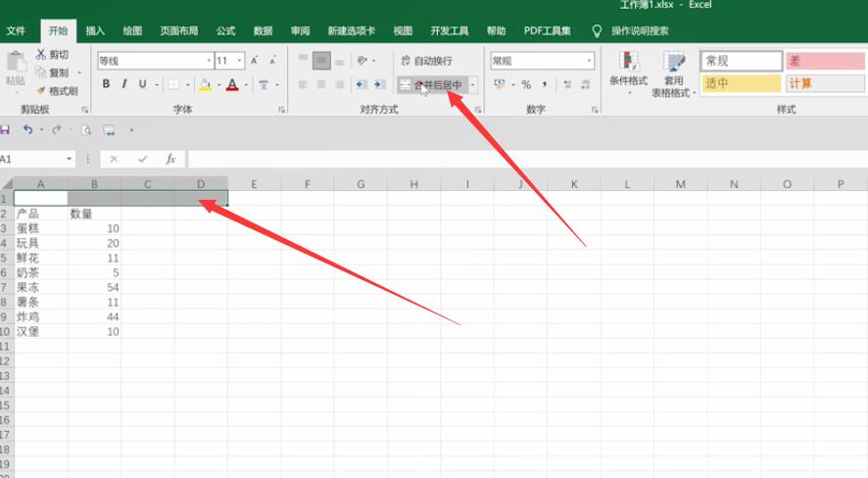Open the 条件格式 conditional formatting menu
The image size is (868, 478).
coord(628,72)
